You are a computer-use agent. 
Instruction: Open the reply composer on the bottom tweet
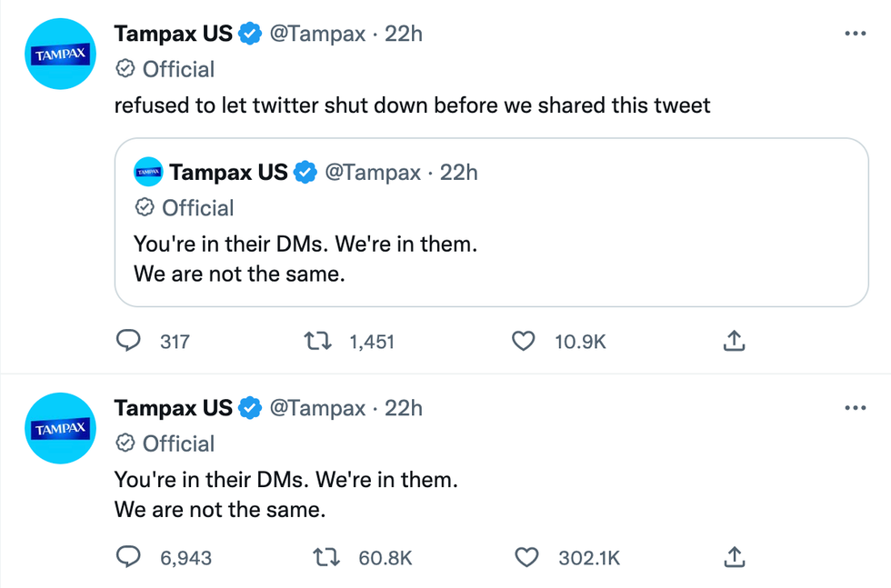point(130,557)
